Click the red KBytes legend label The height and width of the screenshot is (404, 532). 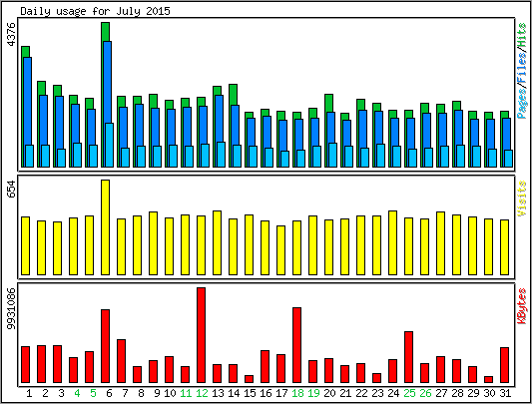point(522,305)
